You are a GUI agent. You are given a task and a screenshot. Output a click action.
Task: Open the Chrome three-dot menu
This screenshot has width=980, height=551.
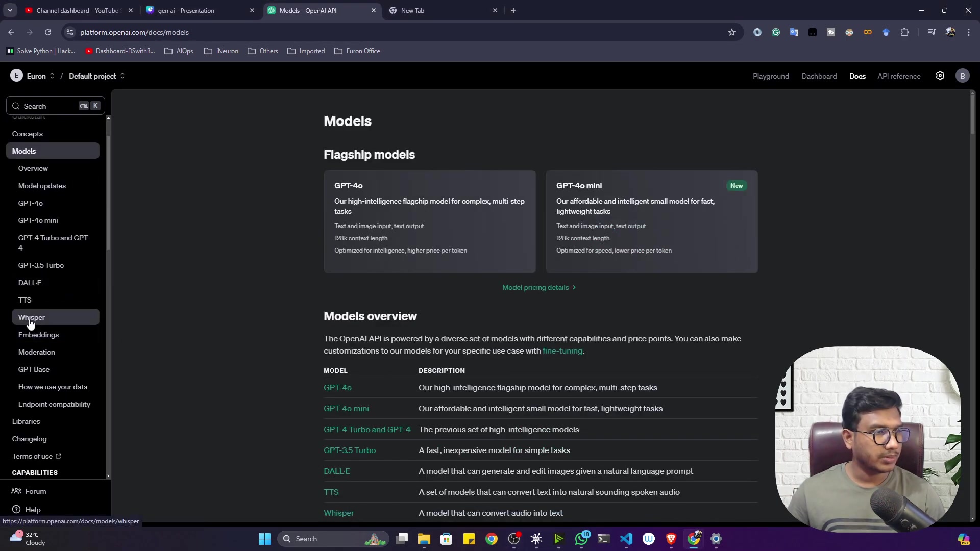[969, 32]
